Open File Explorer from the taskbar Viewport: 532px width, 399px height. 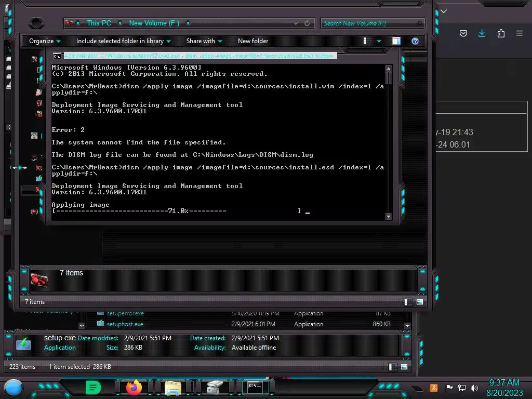pos(173,388)
